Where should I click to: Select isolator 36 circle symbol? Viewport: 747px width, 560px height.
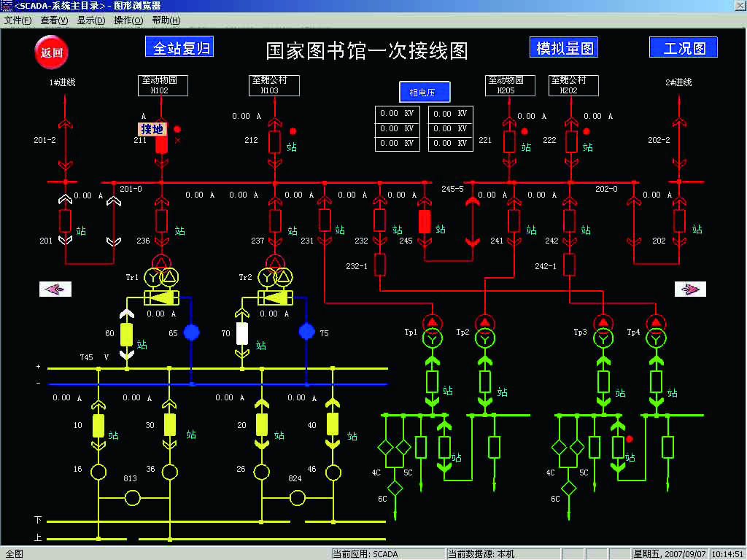169,472
